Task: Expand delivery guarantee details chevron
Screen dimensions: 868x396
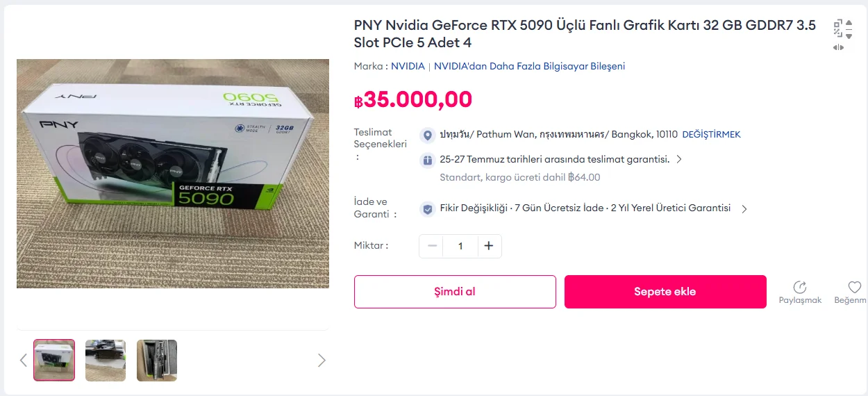Action: coord(679,159)
